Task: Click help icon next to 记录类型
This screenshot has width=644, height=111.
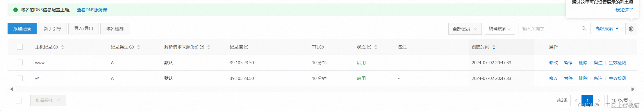Action: [x=132, y=47]
